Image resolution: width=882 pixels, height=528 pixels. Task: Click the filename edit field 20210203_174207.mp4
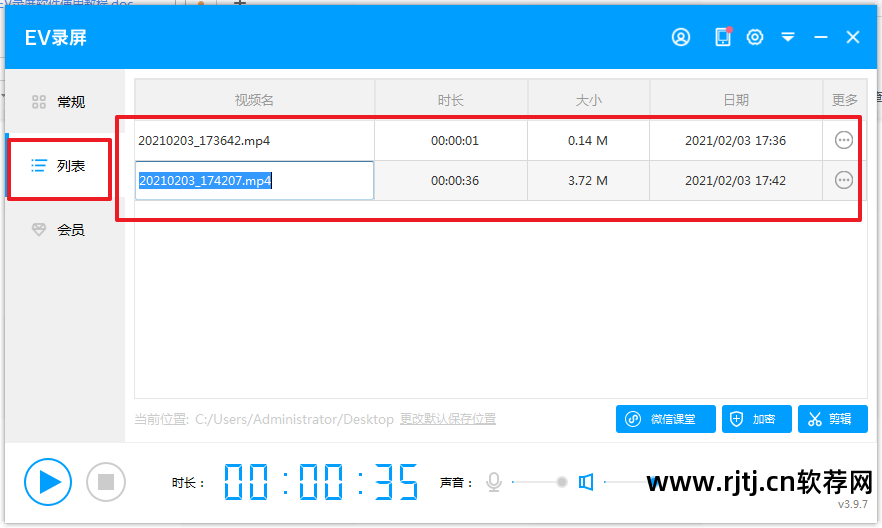(254, 180)
